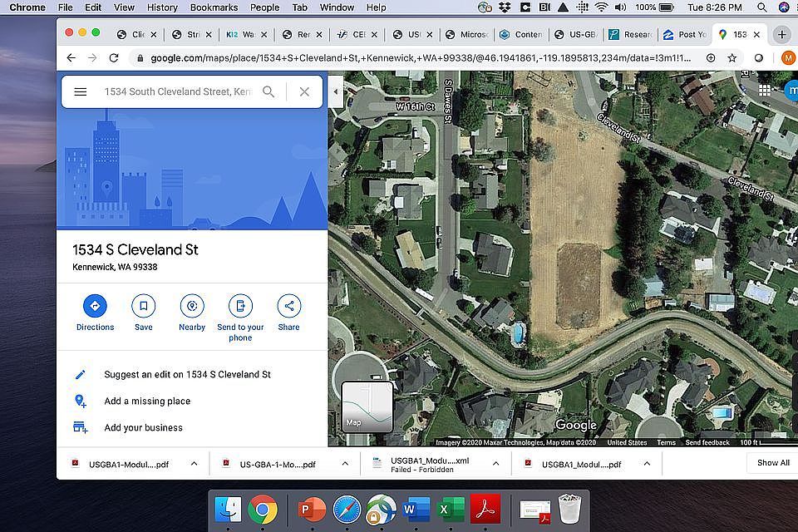Click Add a missing place
This screenshot has height=532, width=798.
pyautogui.click(x=147, y=401)
